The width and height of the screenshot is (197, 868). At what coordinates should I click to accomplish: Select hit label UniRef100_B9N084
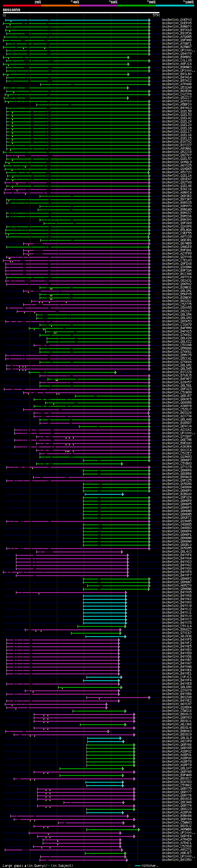177,816
